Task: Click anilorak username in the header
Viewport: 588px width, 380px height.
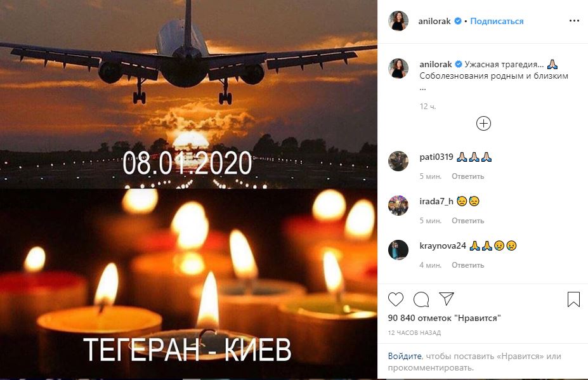Action: (x=434, y=21)
